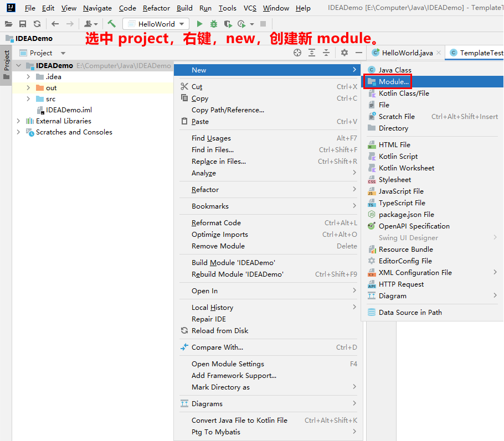Choose OpenAPI Specification in New submenu
The image size is (504, 441).
(432, 226)
